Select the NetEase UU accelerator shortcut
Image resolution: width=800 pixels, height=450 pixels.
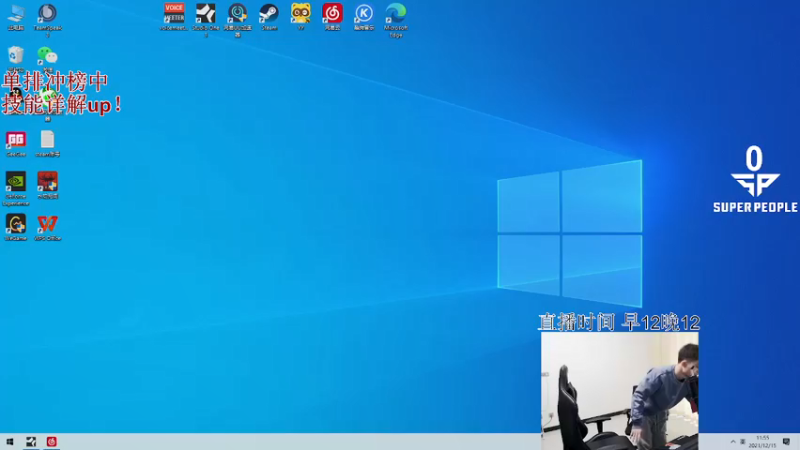[x=237, y=19]
